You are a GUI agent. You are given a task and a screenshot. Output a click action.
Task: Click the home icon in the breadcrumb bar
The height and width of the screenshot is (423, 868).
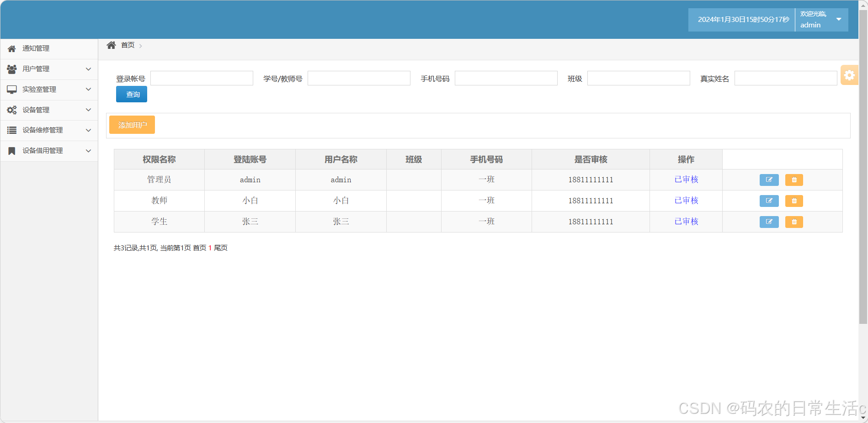point(111,44)
